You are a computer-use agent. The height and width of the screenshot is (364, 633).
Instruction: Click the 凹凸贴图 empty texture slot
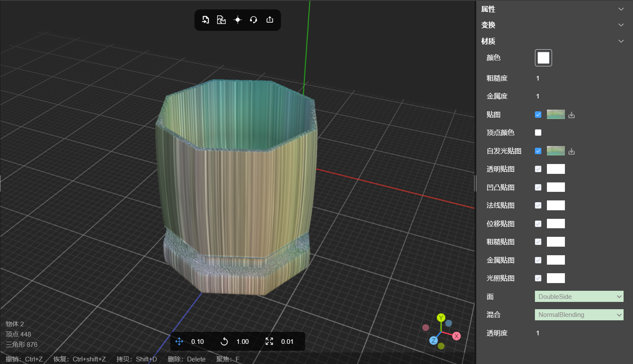click(556, 187)
